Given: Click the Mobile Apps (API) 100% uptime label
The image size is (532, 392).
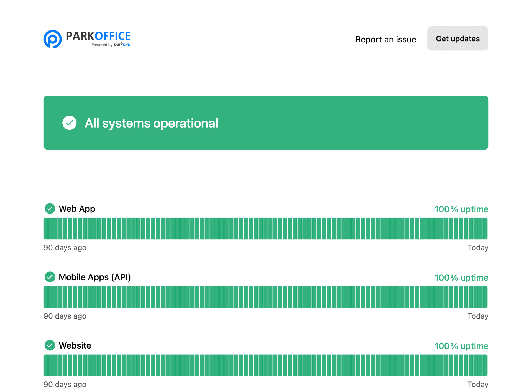Looking at the screenshot, I should click(x=461, y=278).
